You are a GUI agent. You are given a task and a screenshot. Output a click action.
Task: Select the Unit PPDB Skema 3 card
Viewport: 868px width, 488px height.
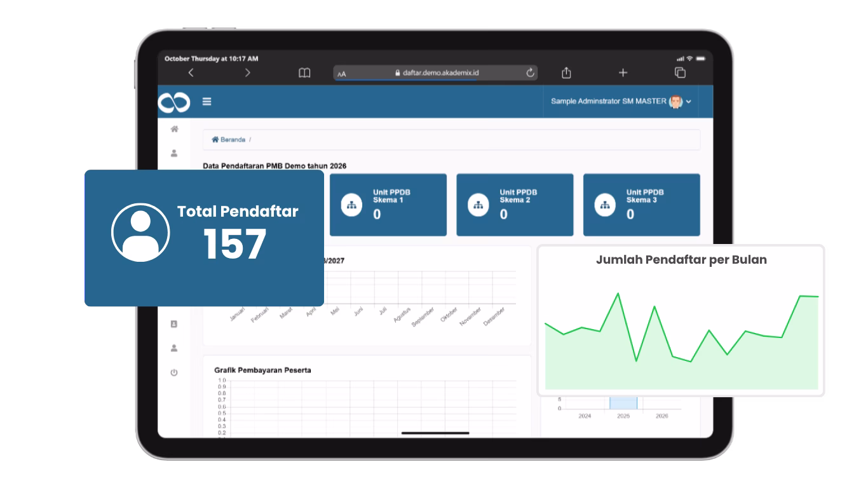point(641,205)
